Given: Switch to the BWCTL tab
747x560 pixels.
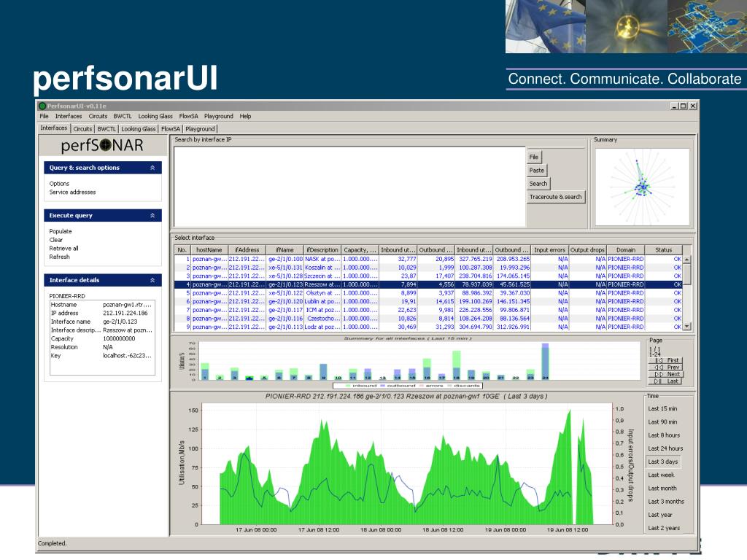Looking at the screenshot, I should [x=107, y=128].
